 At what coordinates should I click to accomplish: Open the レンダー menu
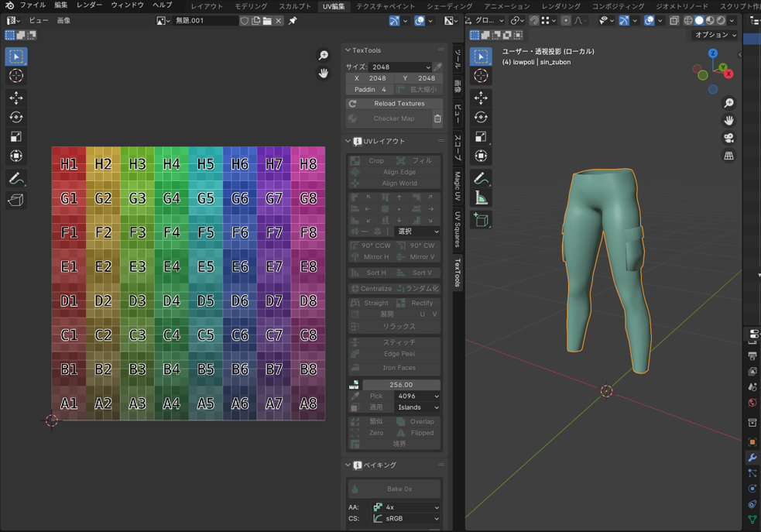[x=89, y=5]
